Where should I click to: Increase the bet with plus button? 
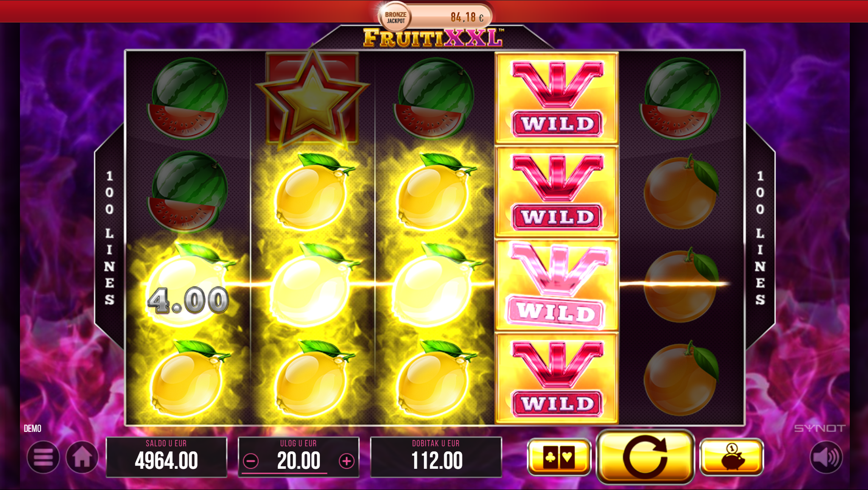coord(347,461)
